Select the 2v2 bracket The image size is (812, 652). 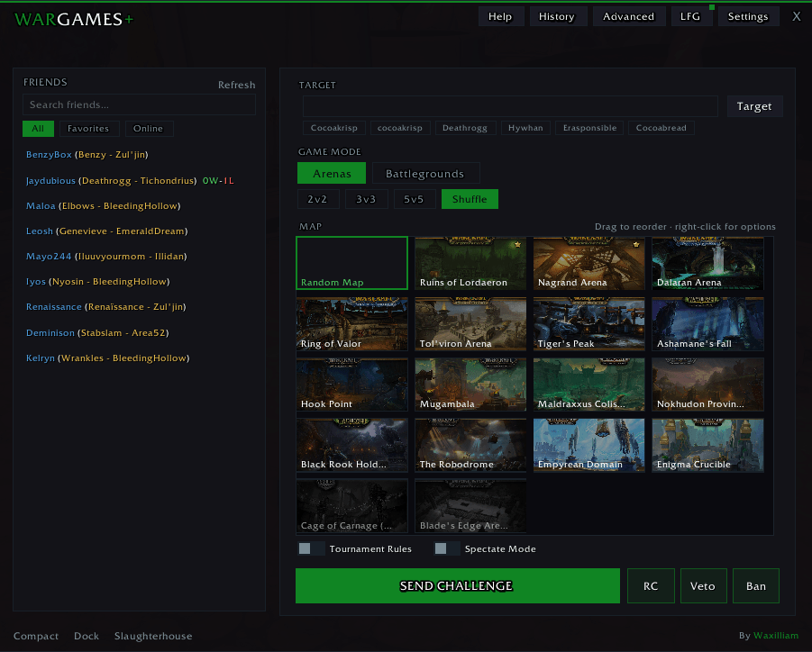(x=317, y=199)
